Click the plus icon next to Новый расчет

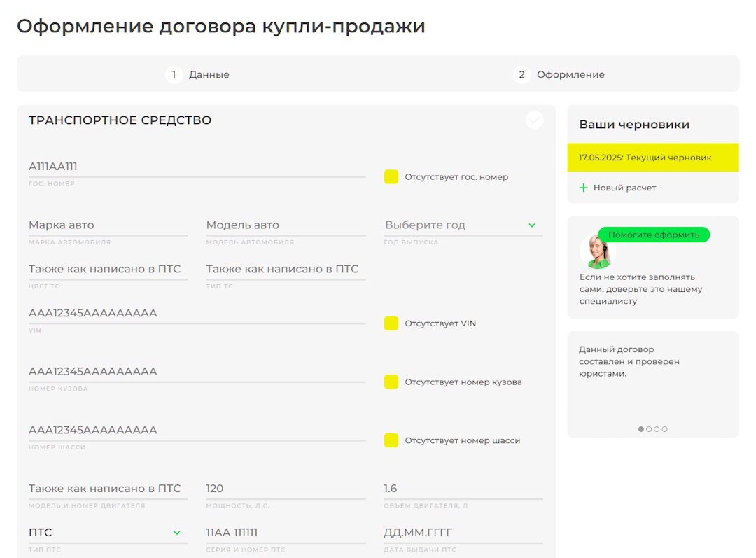tap(584, 188)
